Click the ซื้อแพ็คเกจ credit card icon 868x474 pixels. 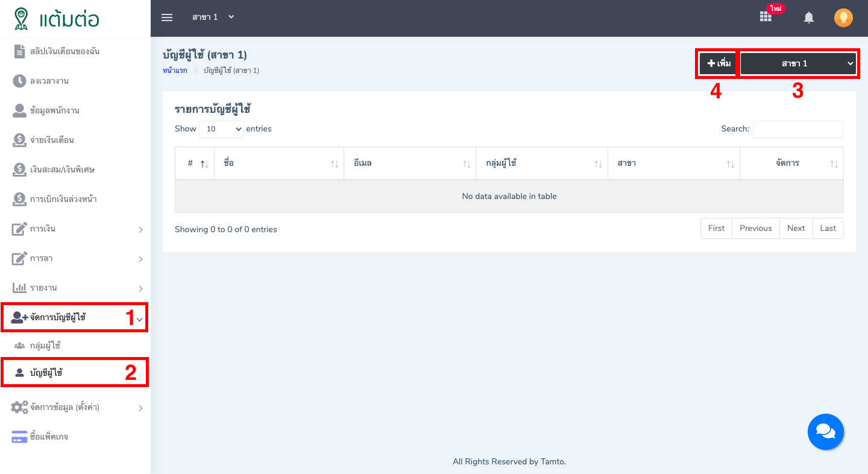tap(19, 437)
